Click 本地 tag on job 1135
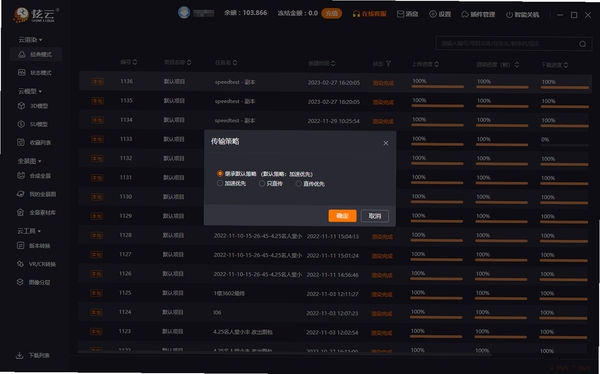The height and width of the screenshot is (374, 600). click(97, 101)
